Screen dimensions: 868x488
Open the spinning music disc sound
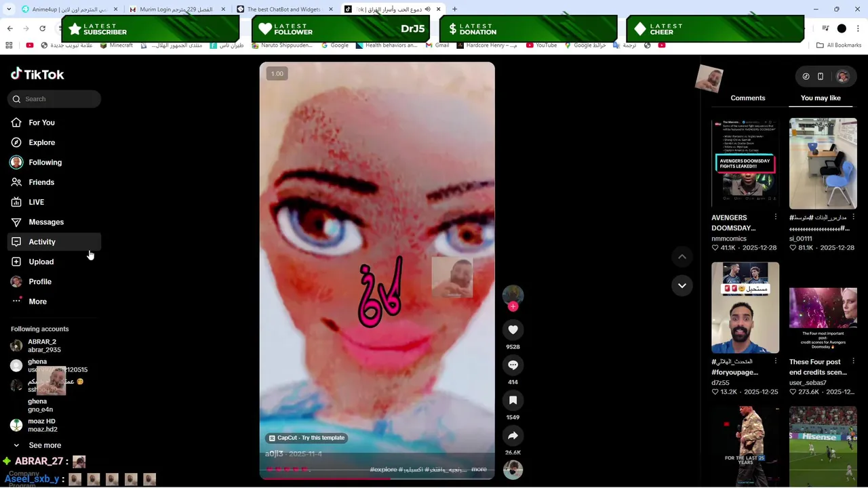[513, 469]
